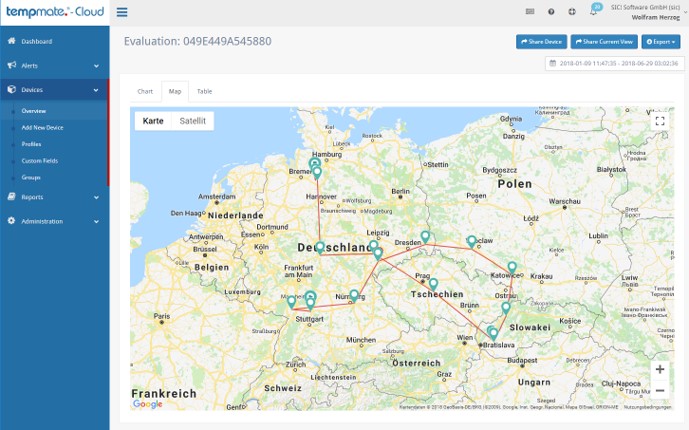Click the map pin above Katowice
The width and height of the screenshot is (689, 430).
pos(512,267)
